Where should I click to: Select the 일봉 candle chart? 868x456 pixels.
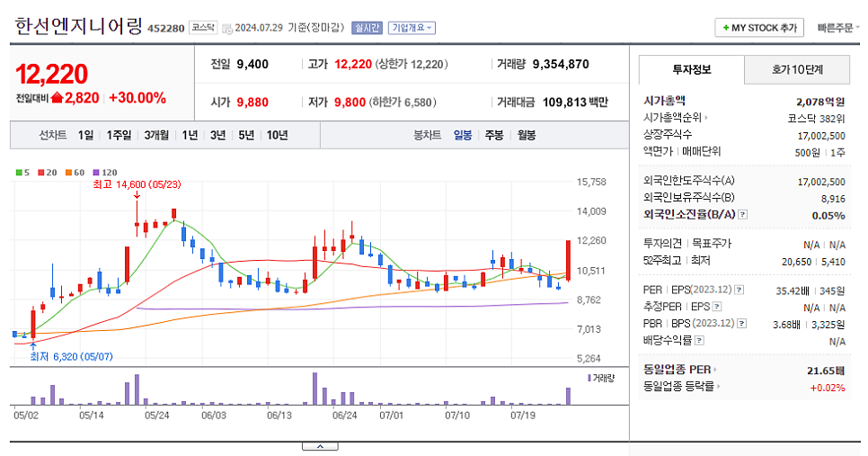(x=463, y=135)
